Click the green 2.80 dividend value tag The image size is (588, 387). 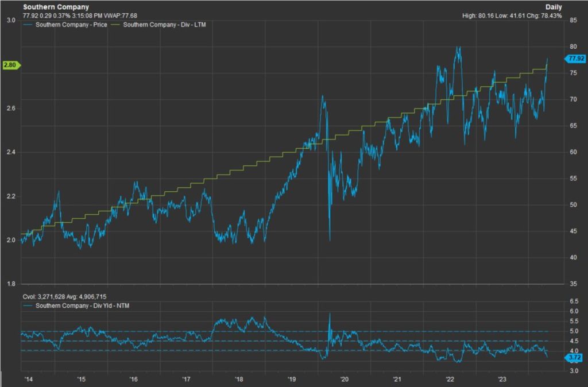click(x=11, y=65)
